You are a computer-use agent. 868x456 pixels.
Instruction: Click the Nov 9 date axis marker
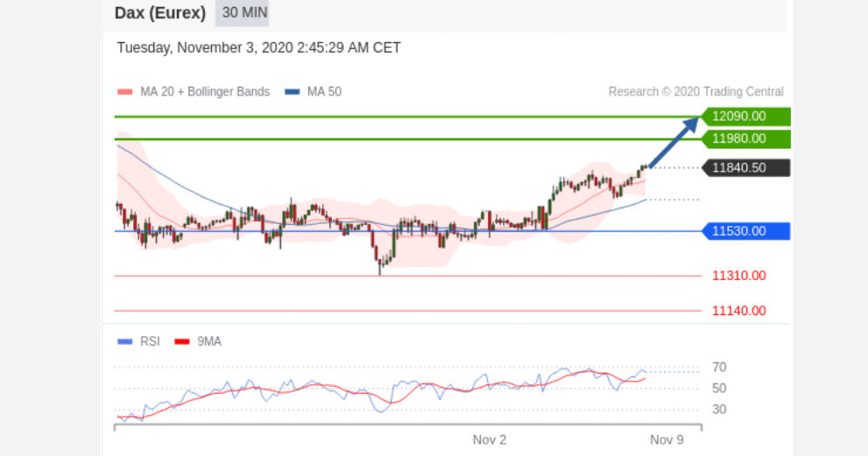667,440
